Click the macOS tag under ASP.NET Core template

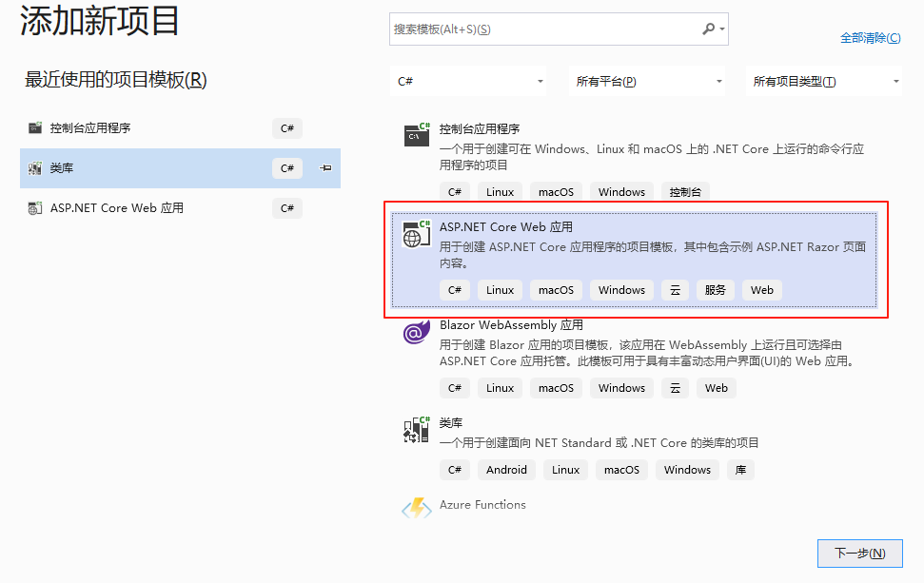(556, 290)
